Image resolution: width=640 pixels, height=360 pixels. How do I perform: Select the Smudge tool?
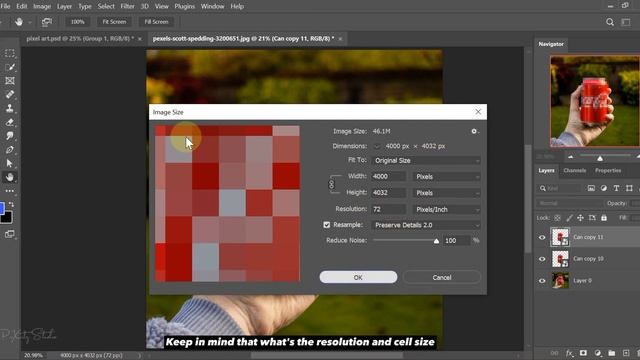(10, 136)
